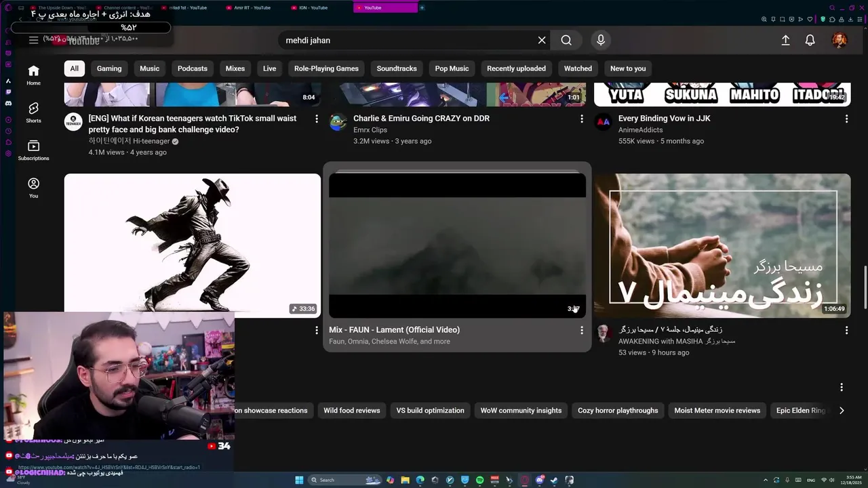Switch to the milad 1st - YouTube tab
The width and height of the screenshot is (868, 488).
[x=186, y=7]
